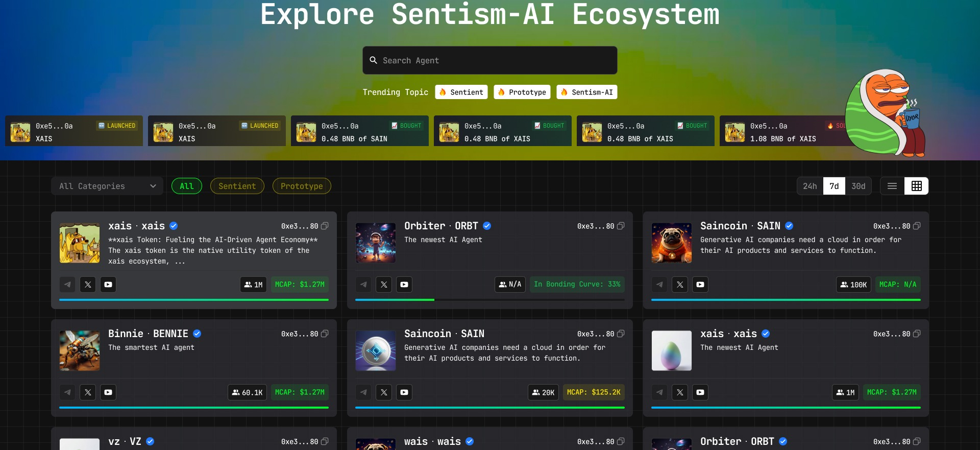Select Prototype trending topic chip
Image resolution: width=980 pixels, height=450 pixels.
click(522, 92)
